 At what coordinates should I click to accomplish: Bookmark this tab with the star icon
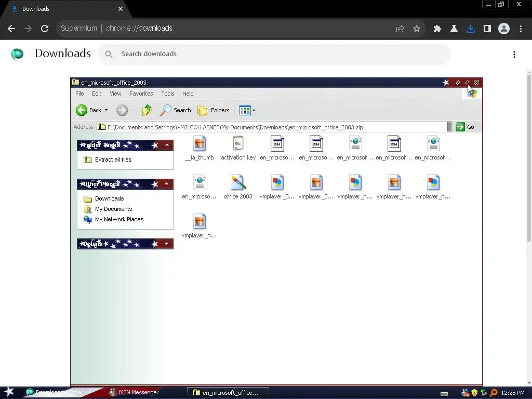point(417,29)
